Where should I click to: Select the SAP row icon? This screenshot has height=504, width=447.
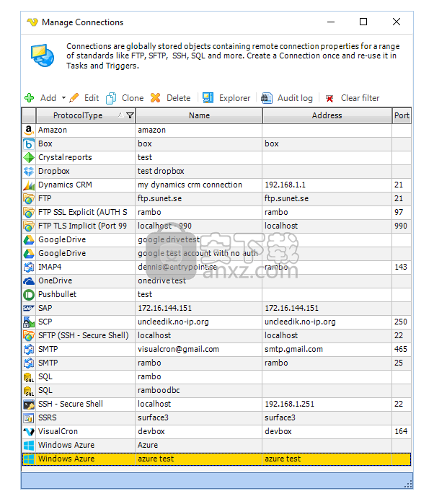click(29, 308)
